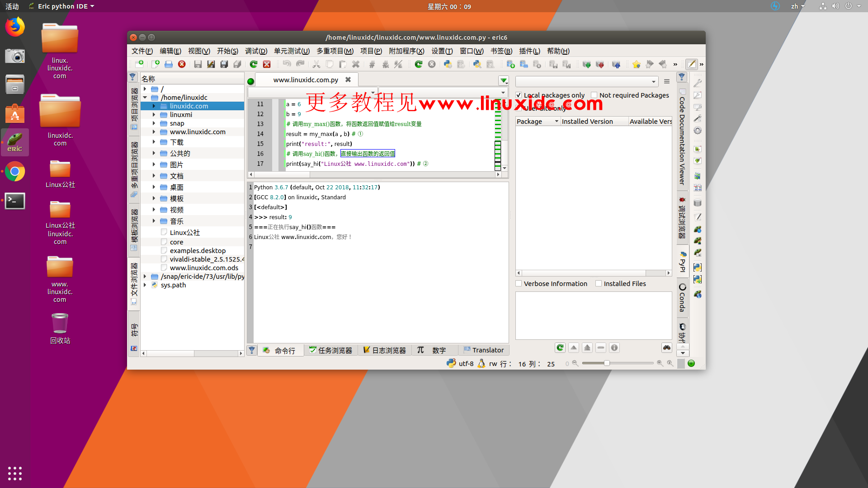The image size is (868, 488).
Task: Click the Save All toolbar icon
Action: [x=224, y=64]
